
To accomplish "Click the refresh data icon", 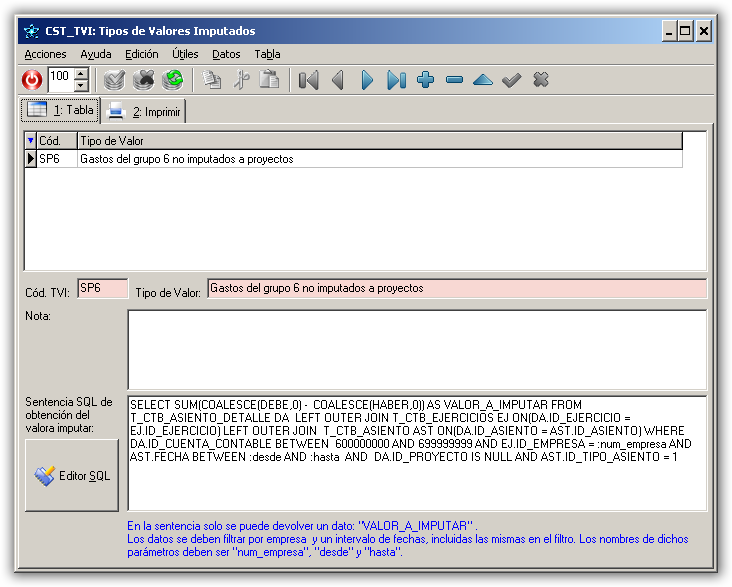I will coord(173,80).
